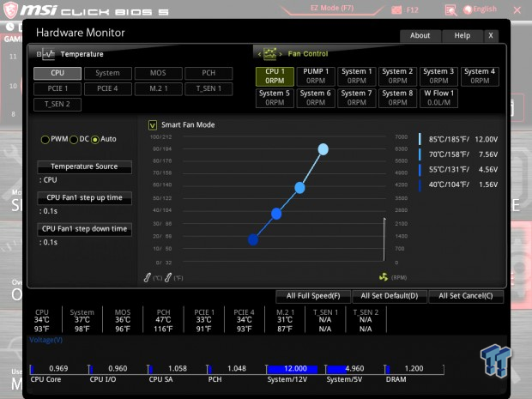
Task: Click the MSI dragon logo
Action: point(10,9)
